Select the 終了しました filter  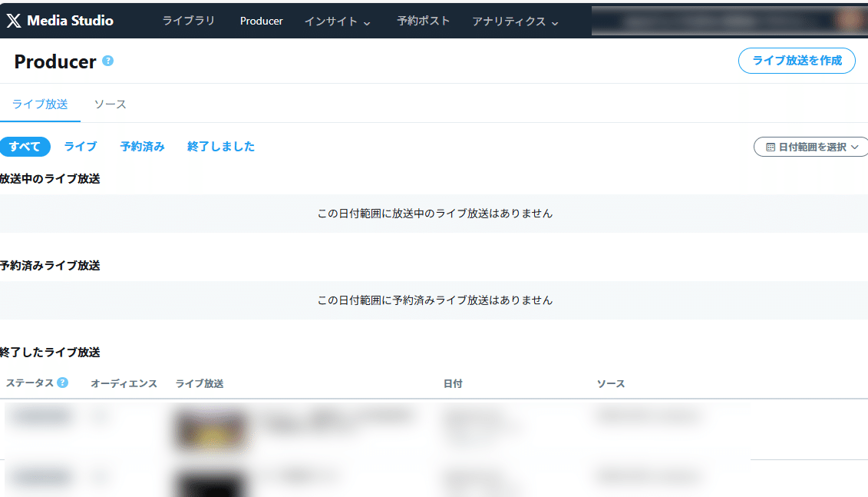(x=221, y=146)
